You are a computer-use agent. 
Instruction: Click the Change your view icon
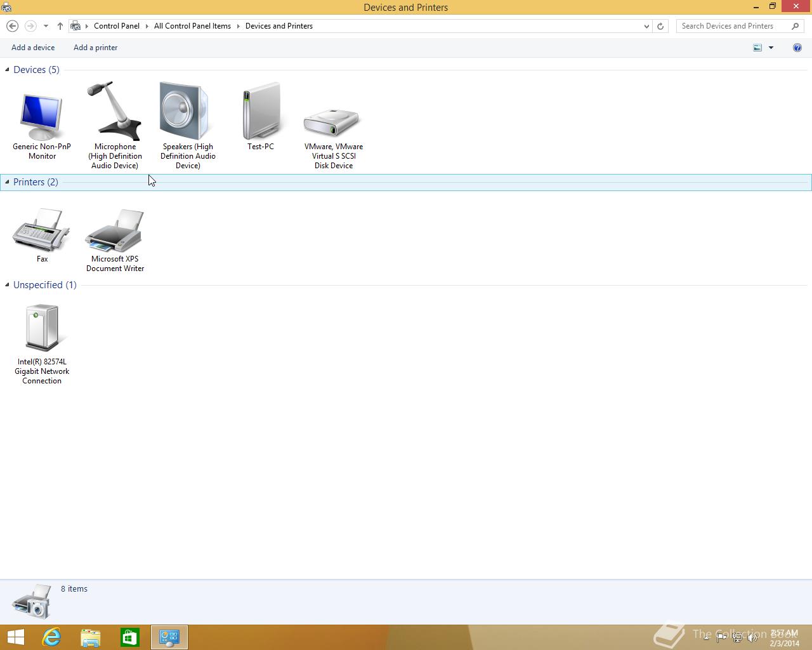757,48
